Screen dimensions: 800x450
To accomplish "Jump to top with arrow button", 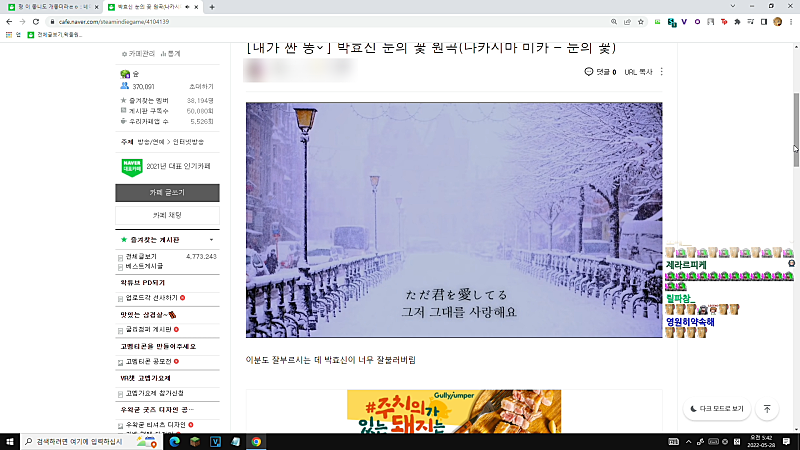I will (x=767, y=409).
